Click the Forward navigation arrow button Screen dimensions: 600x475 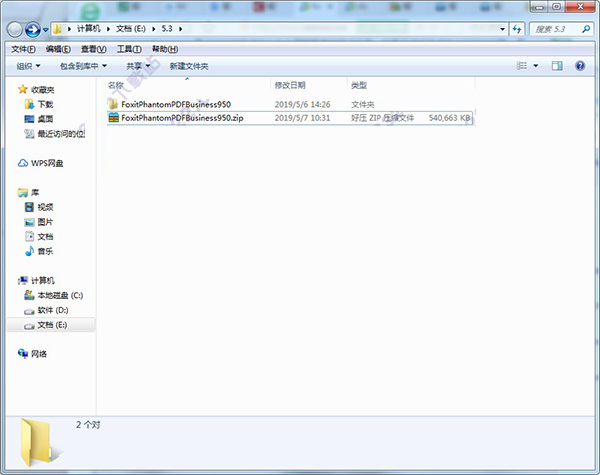[33, 29]
